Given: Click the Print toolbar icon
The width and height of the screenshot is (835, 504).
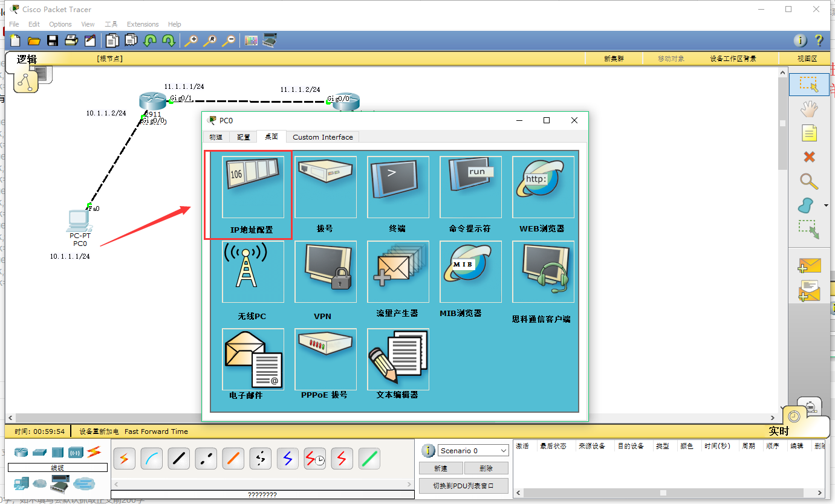Looking at the screenshot, I should (x=71, y=40).
